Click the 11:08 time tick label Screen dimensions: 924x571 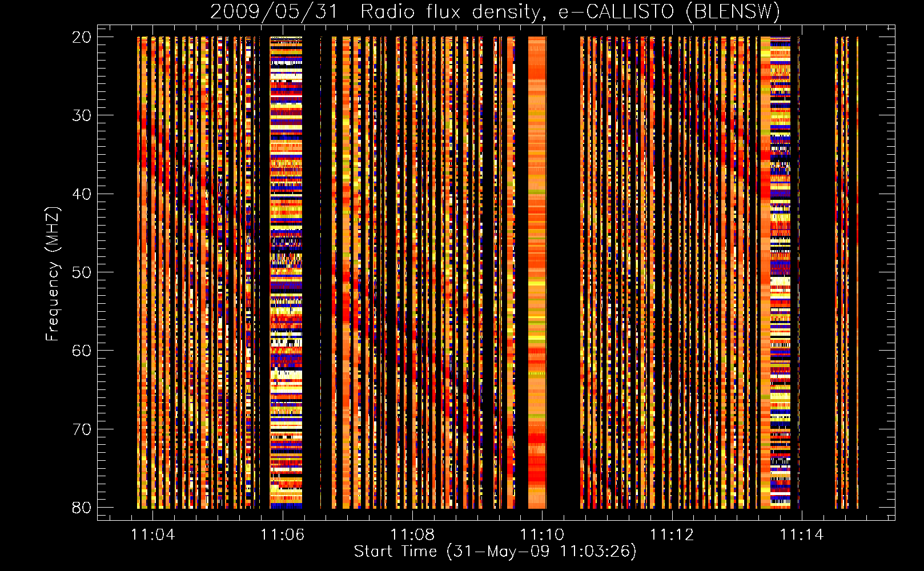412,534
